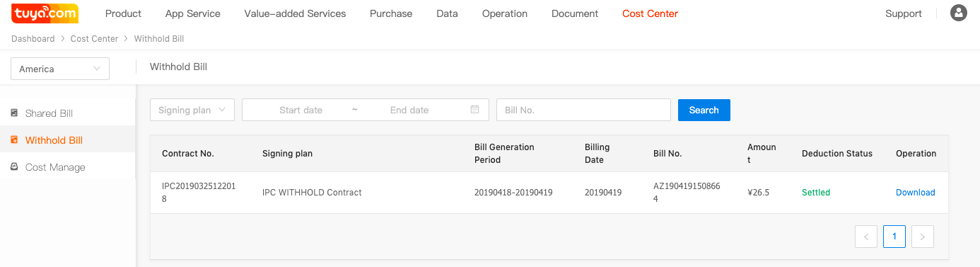
Task: Click the Withhold Bill breadcrumb text
Action: 159,39
